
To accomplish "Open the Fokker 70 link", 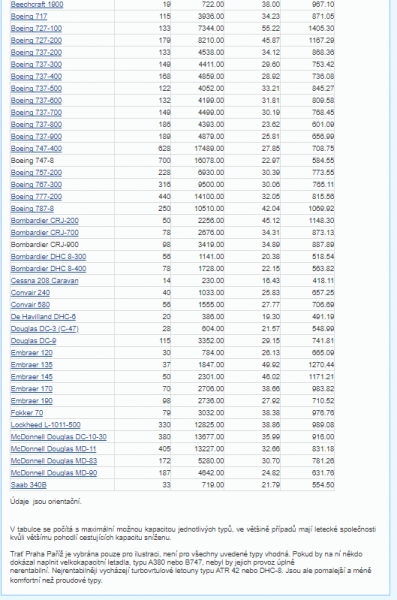I will pos(27,413).
